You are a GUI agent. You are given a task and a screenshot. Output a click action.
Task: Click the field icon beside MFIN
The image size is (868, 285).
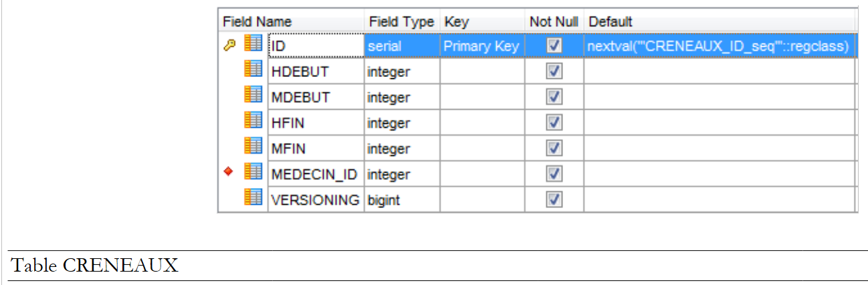[x=253, y=146]
